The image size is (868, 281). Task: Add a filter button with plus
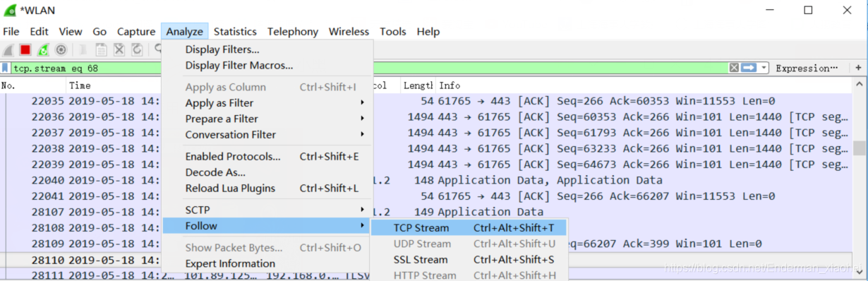click(x=859, y=68)
